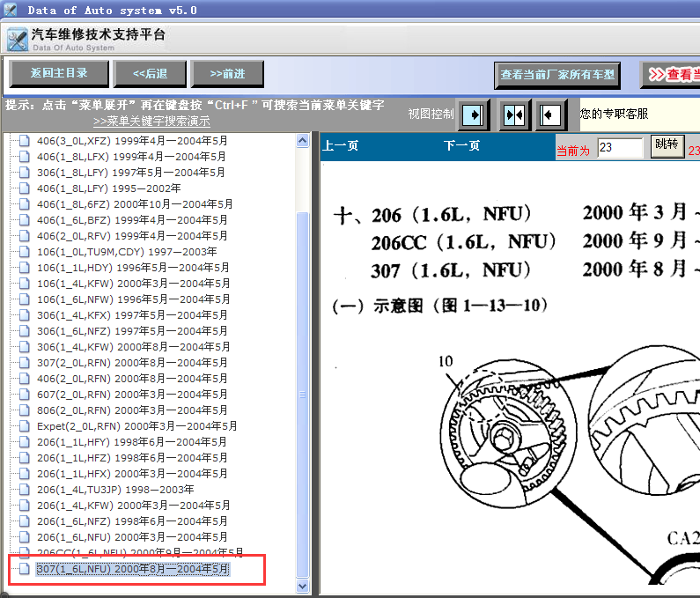Select 406(1_6L,BFZ) 1999年4月—2004年5月
Screen dimensions: 700x598
click(132, 220)
